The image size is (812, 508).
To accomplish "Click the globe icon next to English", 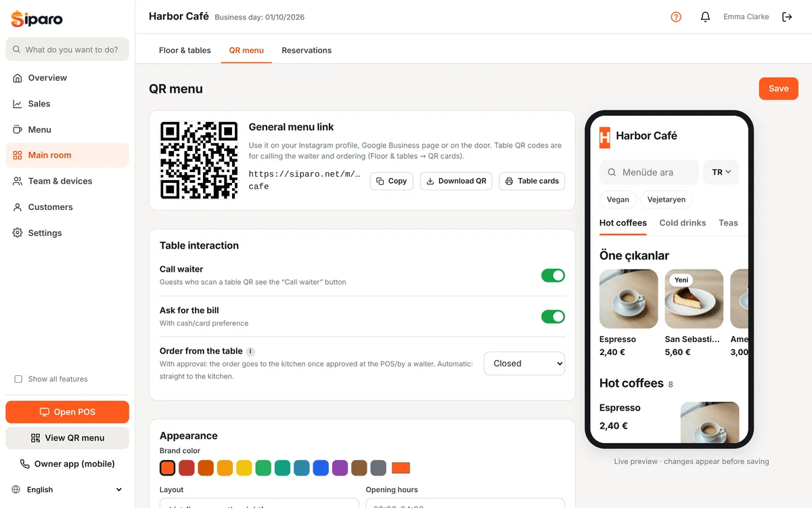I will click(x=16, y=490).
